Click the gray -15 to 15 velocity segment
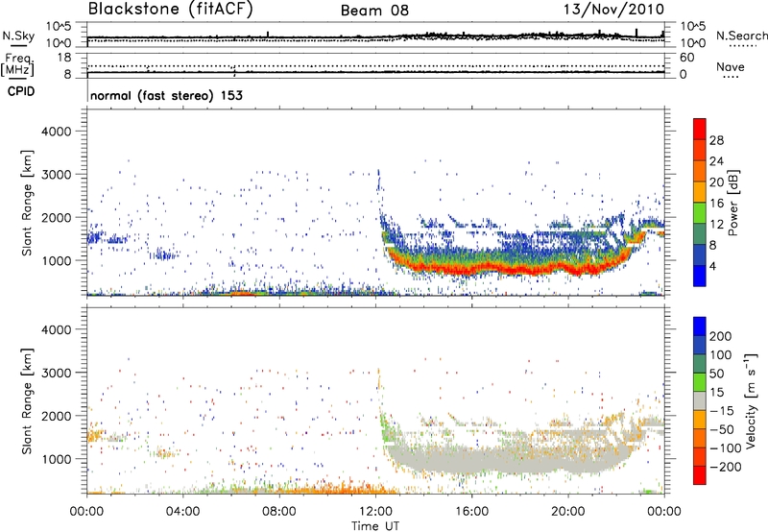 coord(700,401)
